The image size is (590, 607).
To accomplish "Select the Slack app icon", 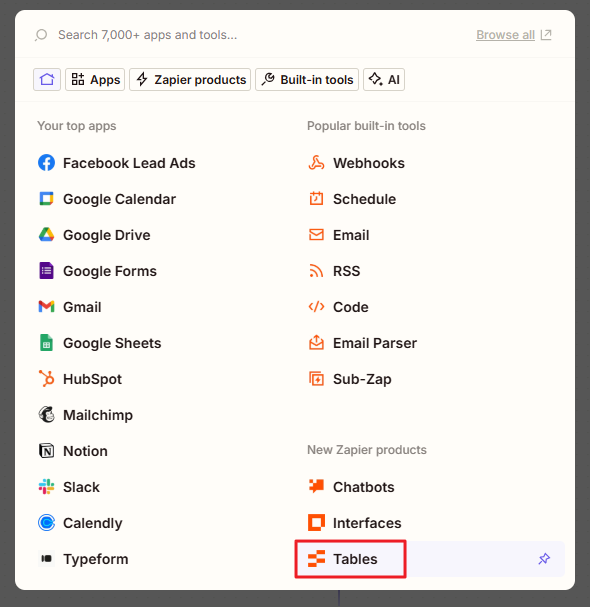I will pos(46,487).
